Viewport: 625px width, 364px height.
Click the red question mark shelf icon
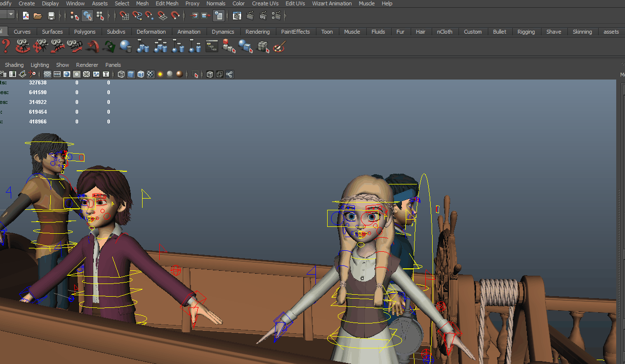coord(6,46)
